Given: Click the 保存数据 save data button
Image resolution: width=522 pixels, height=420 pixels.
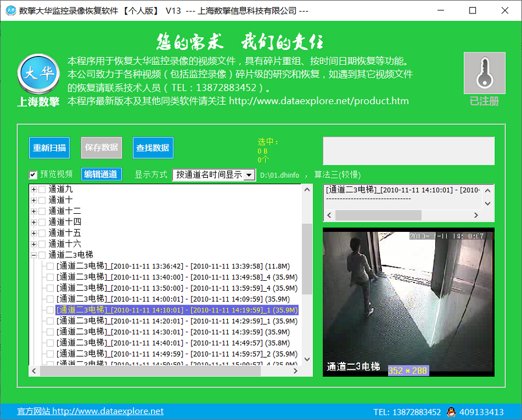Looking at the screenshot, I should coord(101,147).
